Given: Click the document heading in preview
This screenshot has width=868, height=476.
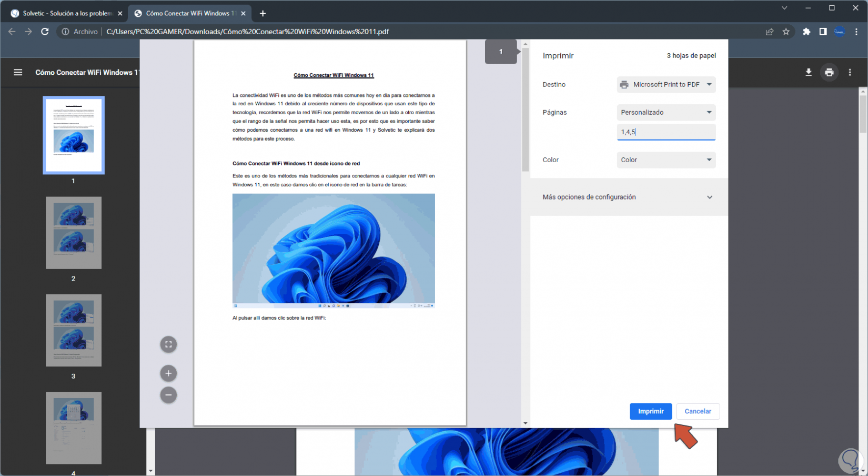Looking at the screenshot, I should click(x=334, y=75).
